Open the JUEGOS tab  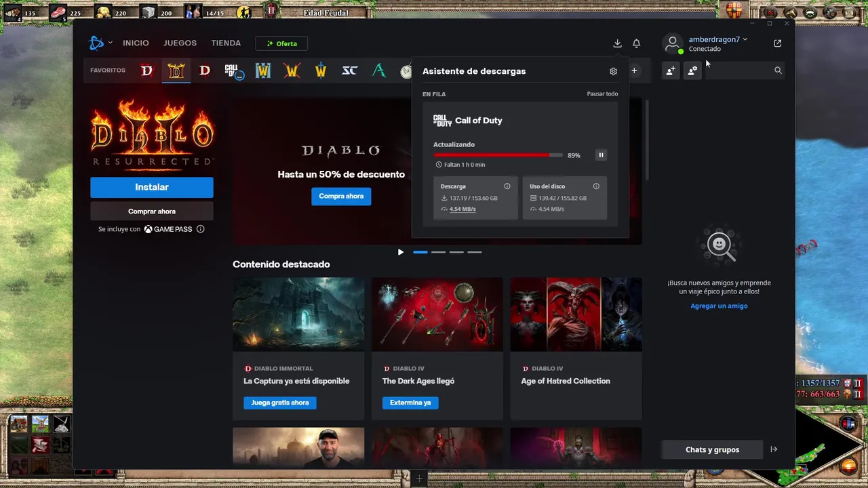coord(180,43)
